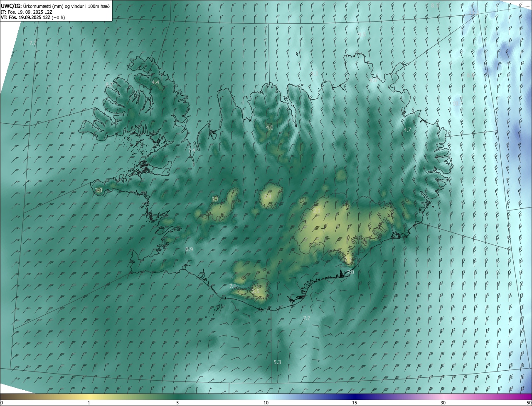
Task: Click the 4.4 value in the Westfjords
Action: pyautogui.click(x=155, y=83)
